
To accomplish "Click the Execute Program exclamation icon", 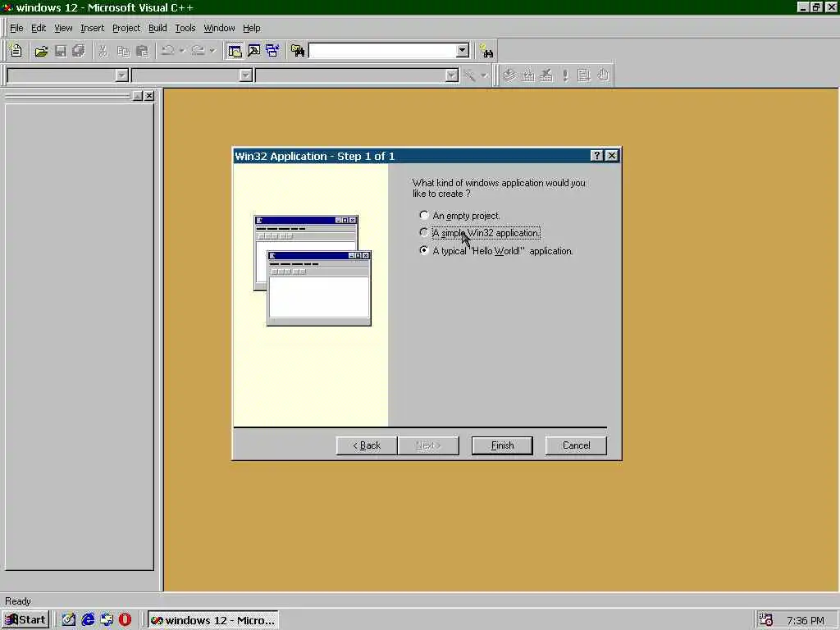I will tap(564, 75).
